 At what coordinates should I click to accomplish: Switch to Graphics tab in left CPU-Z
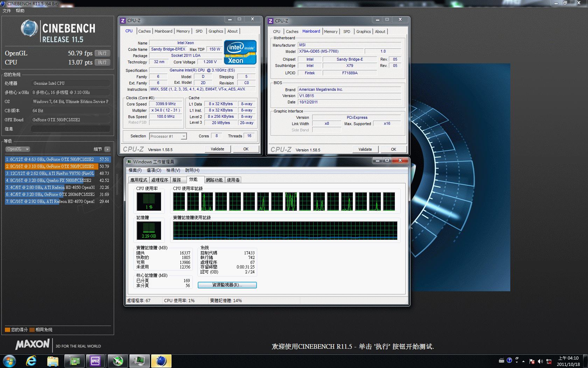coord(216,31)
